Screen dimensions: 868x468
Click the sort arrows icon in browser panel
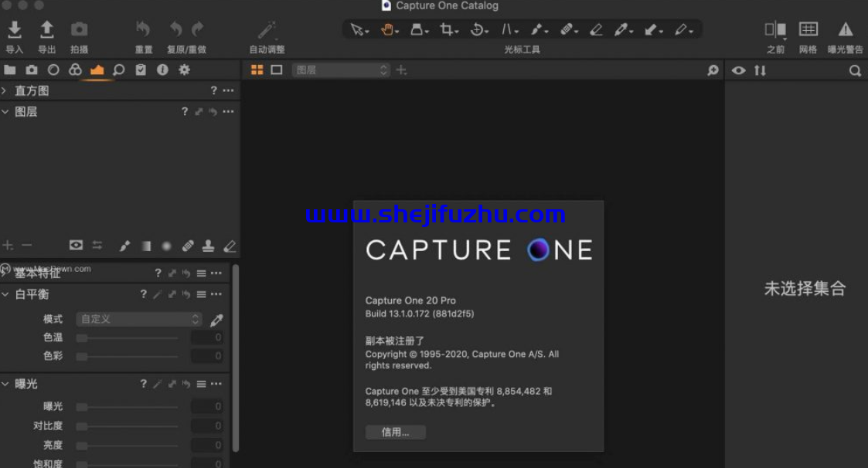click(x=760, y=71)
